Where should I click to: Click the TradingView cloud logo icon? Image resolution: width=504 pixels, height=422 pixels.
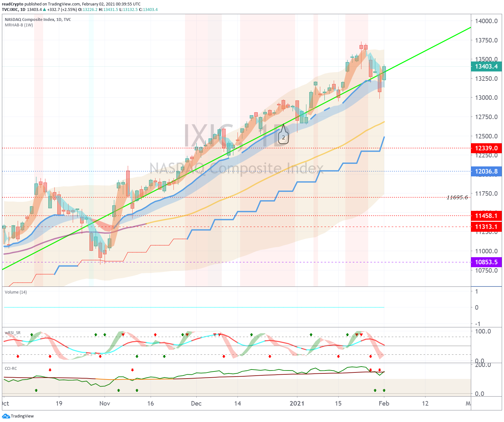coord(6,416)
